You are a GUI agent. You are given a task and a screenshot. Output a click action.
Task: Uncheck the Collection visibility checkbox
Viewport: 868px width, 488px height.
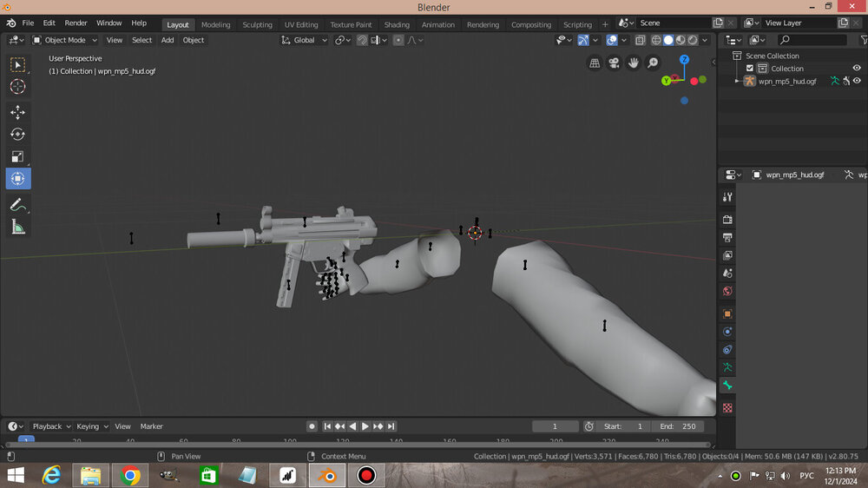pyautogui.click(x=750, y=69)
